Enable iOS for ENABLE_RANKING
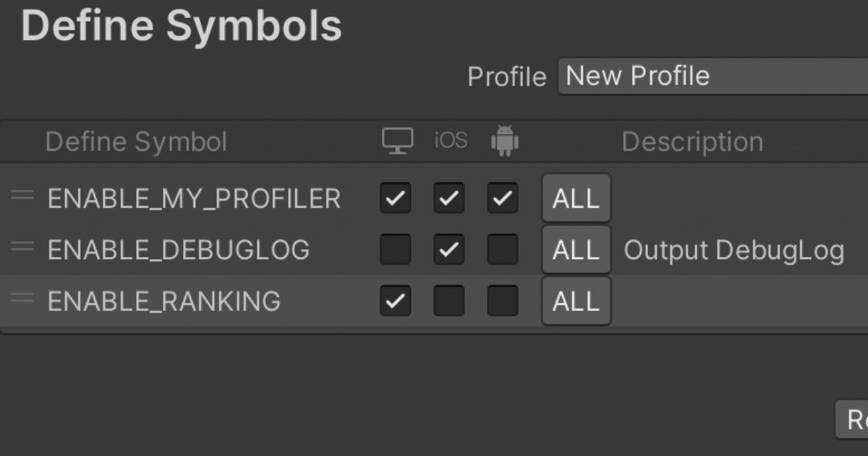The image size is (868, 456). click(x=449, y=301)
